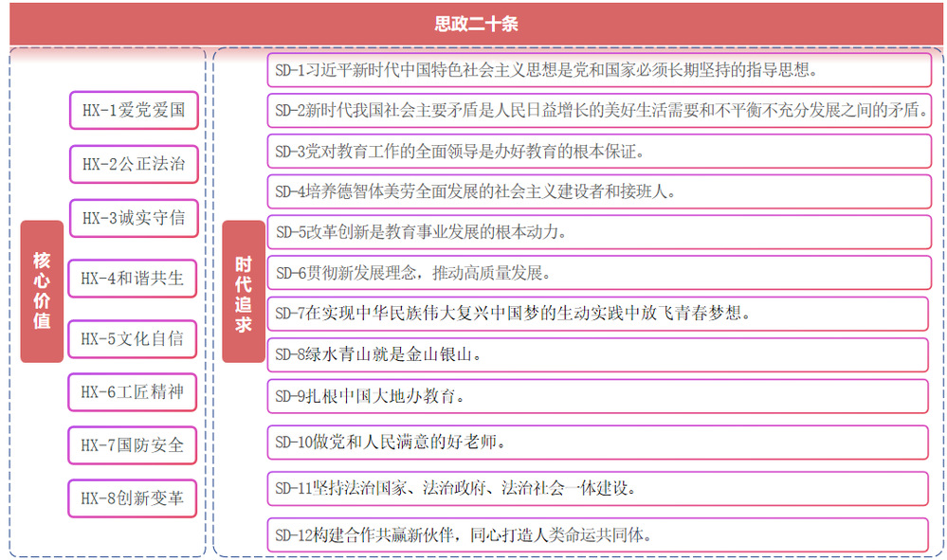The image size is (947, 560).
Task: Click SD-8 绿水青山就是金山银山 entry
Action: pos(598,355)
